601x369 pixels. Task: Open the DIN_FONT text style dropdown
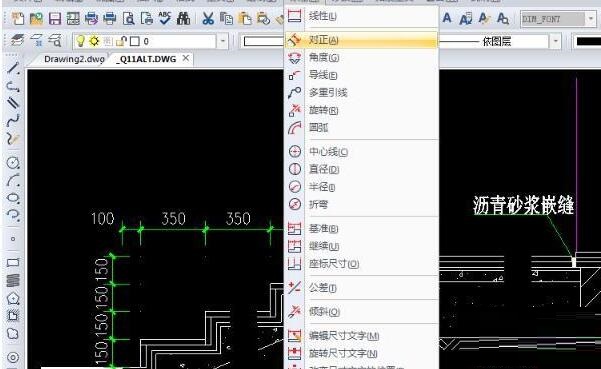click(590, 18)
